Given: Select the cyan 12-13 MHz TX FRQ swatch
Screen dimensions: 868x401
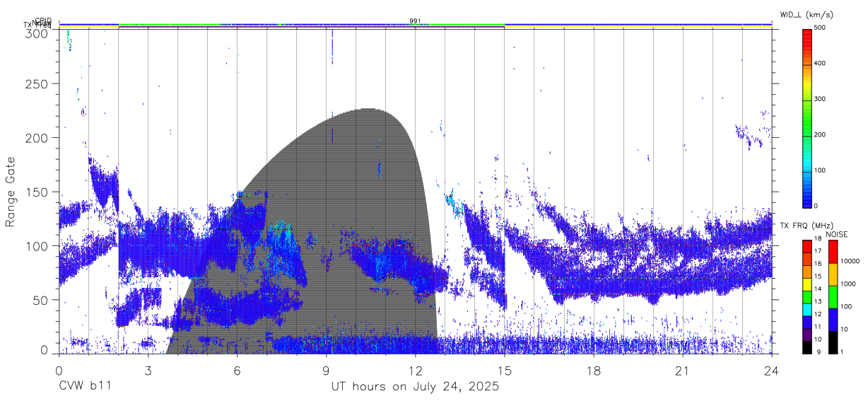Looking at the screenshot, I should [807, 309].
